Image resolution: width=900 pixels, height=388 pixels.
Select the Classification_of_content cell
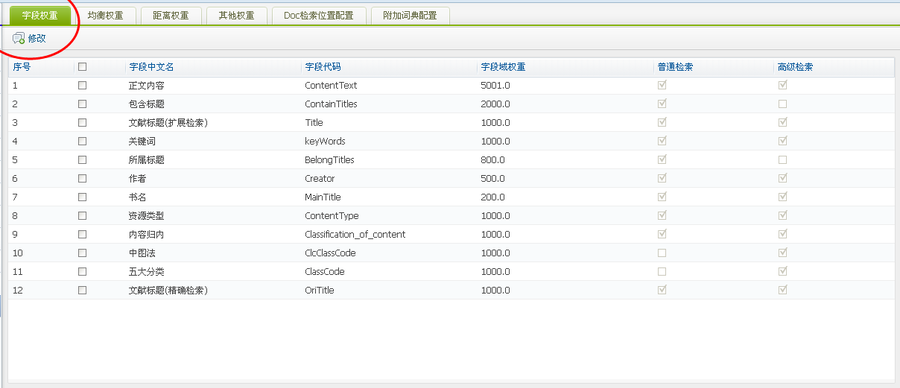point(355,235)
